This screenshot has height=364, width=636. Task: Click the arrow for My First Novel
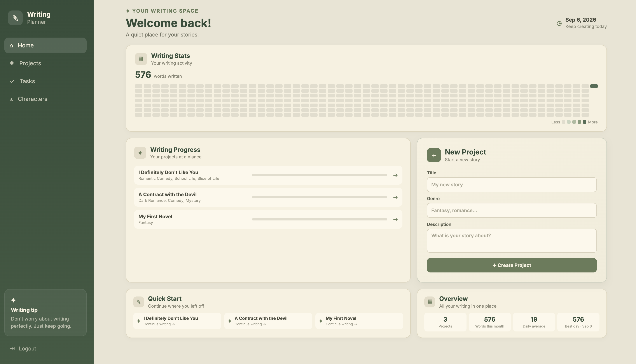395,219
